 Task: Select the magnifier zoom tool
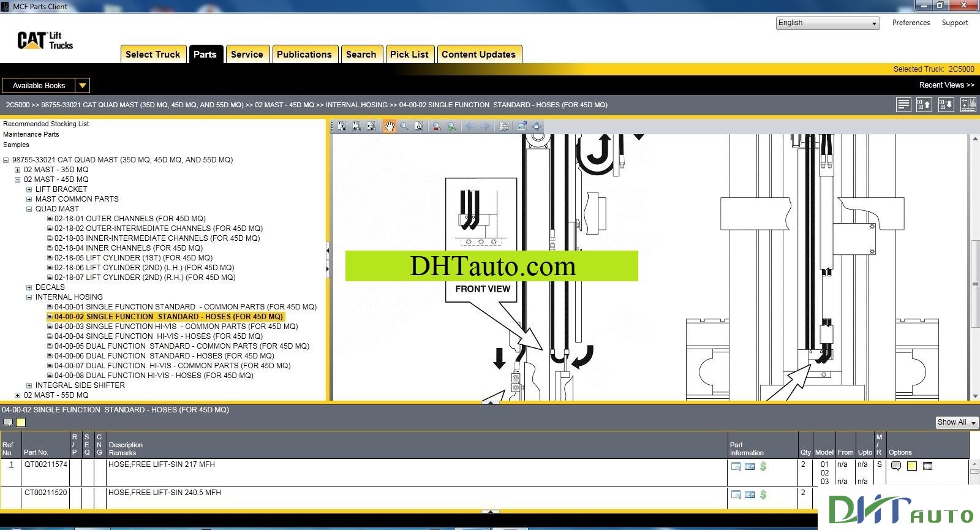(404, 126)
